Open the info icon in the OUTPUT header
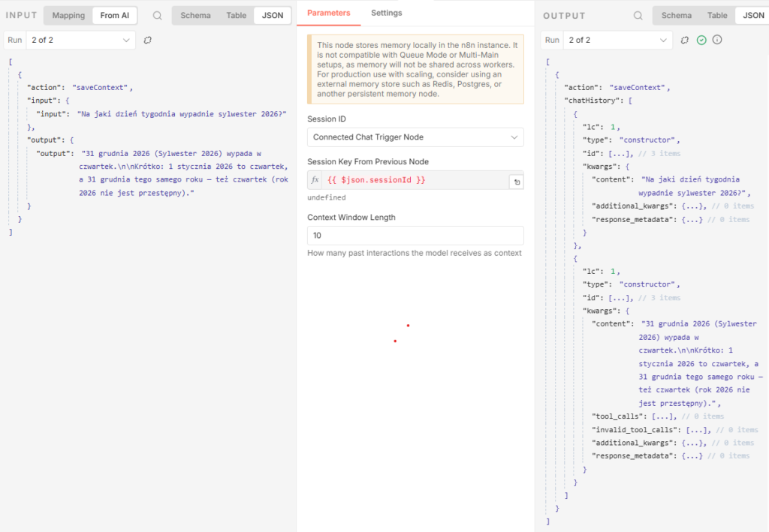Screen dimensions: 769x532 tap(717, 40)
